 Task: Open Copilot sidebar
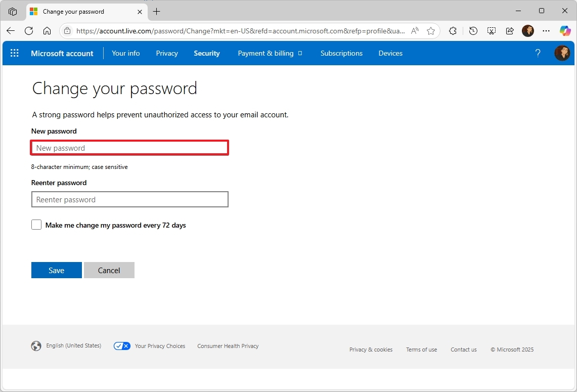(x=565, y=31)
